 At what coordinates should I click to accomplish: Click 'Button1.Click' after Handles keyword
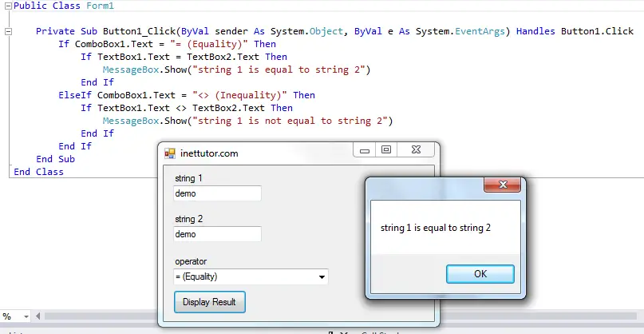pos(597,31)
